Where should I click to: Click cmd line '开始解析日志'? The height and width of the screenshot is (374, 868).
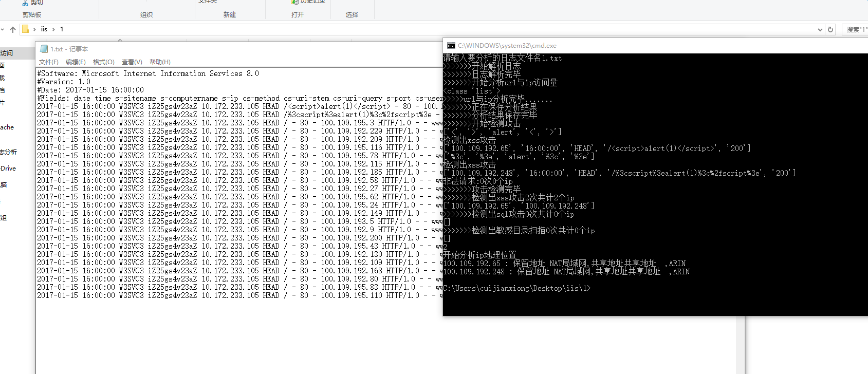point(482,66)
